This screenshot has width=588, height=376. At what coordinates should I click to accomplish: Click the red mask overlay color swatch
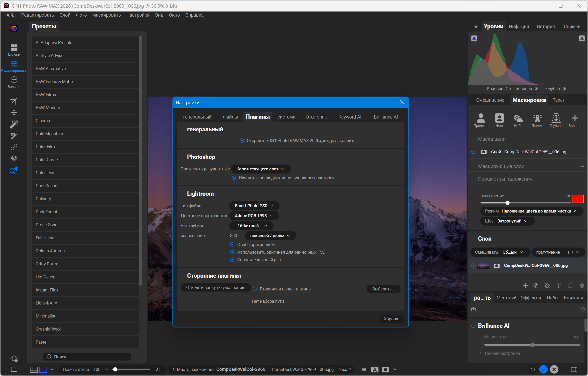(x=578, y=199)
